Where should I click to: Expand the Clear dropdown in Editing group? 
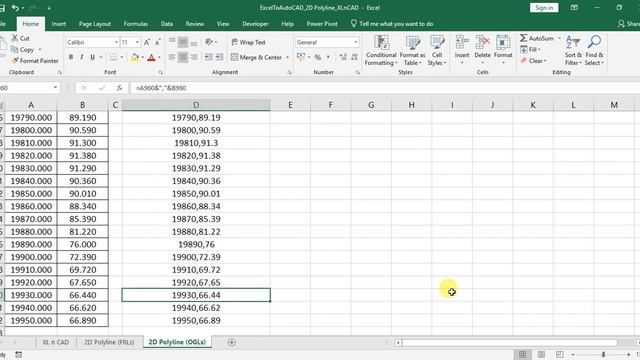tap(545, 61)
